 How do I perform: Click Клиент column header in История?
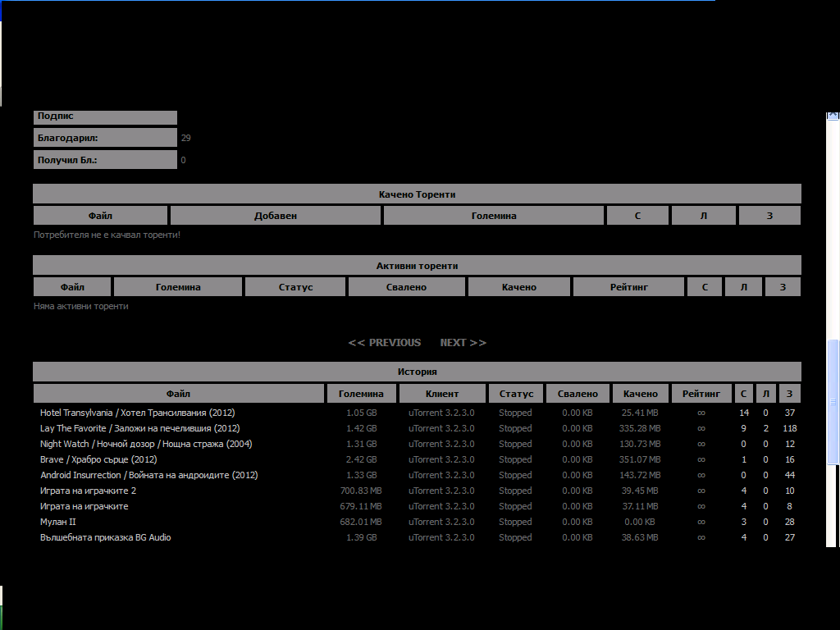click(442, 394)
